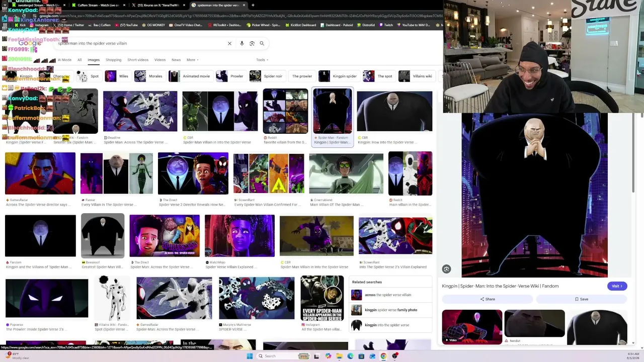Clear the search box with the X icon
The image size is (644, 362).
tap(229, 43)
